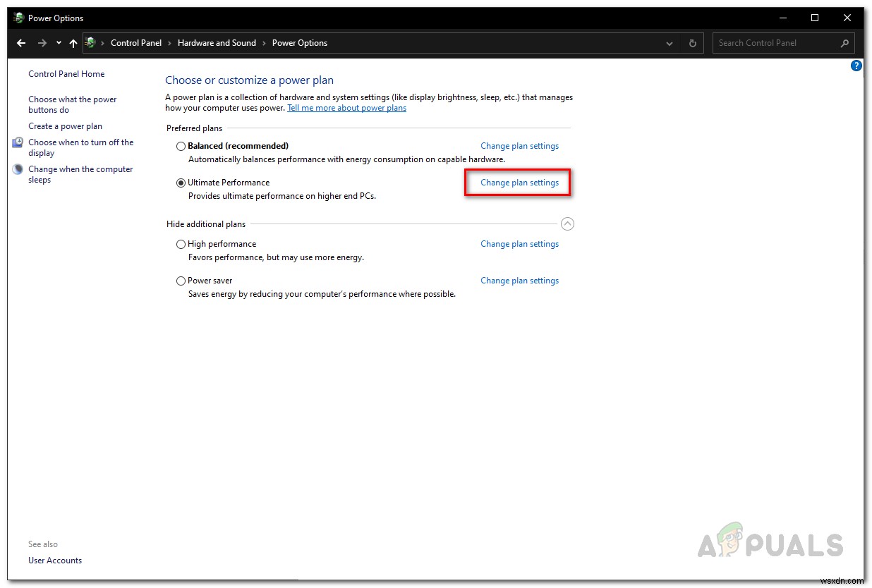Navigate to Hardware and Sound breadcrumb
872x588 pixels.
coord(217,43)
